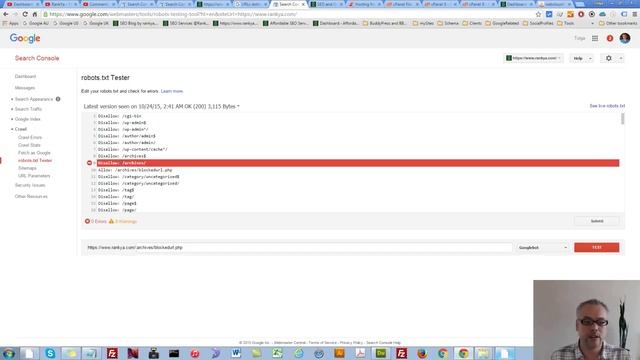The height and width of the screenshot is (360, 640).
Task: Reload the page with the refresh icon
Action: tap(25, 14)
